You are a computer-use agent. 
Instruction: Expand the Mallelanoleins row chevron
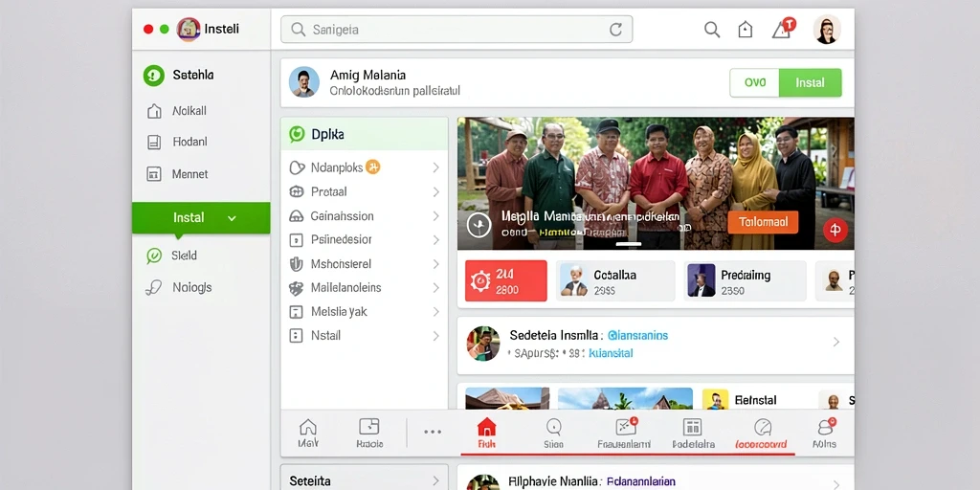click(435, 288)
